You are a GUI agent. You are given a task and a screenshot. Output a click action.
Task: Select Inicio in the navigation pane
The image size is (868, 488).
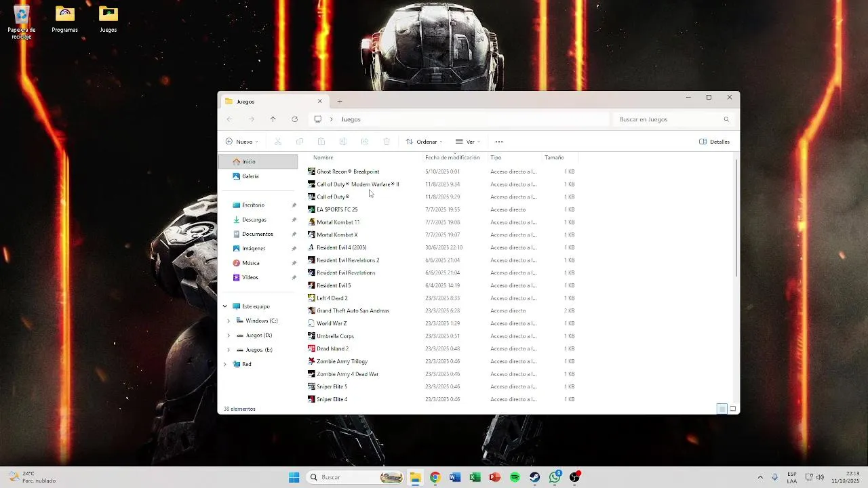click(258, 161)
